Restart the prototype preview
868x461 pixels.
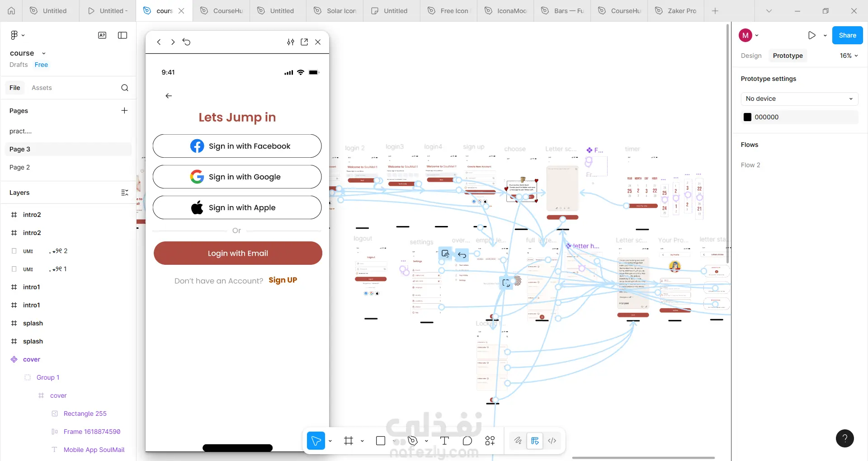click(x=187, y=42)
